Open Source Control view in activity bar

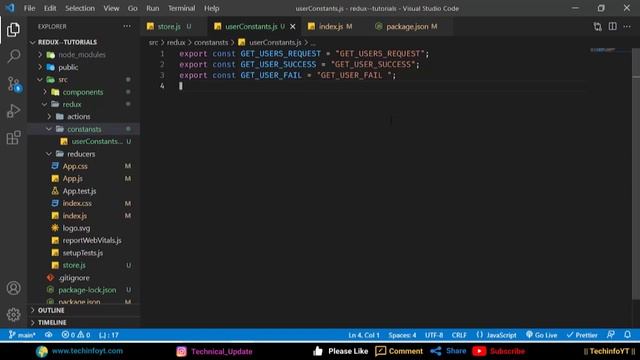coord(14,84)
